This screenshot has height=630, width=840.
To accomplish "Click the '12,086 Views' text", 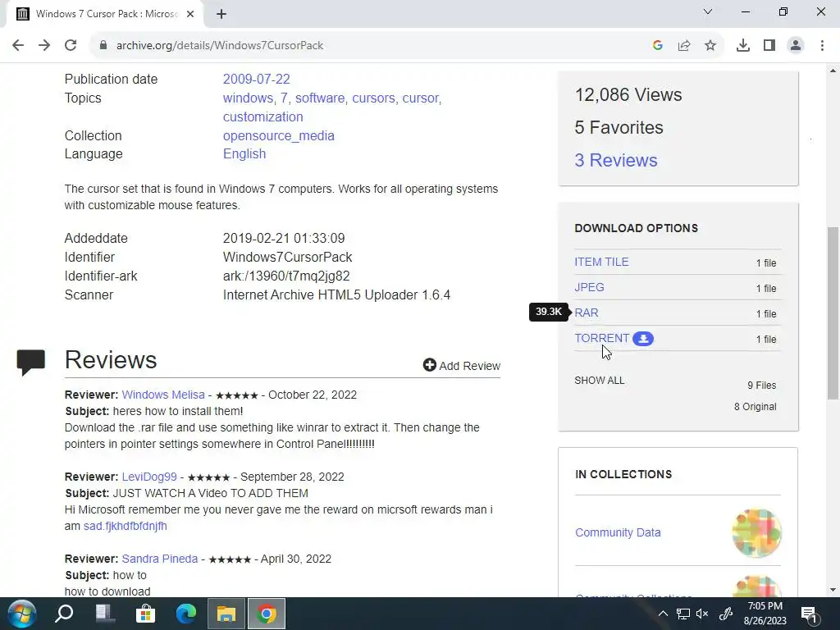I will [x=628, y=95].
